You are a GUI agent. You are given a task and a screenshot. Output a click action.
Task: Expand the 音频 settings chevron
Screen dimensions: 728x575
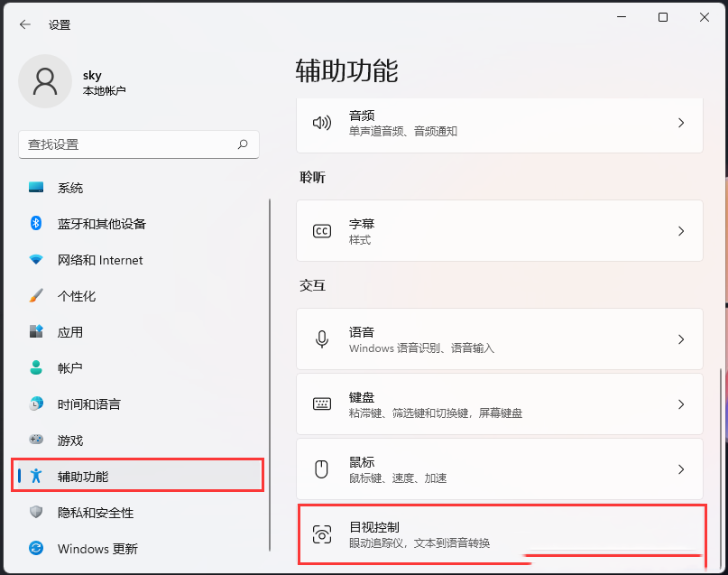click(682, 122)
